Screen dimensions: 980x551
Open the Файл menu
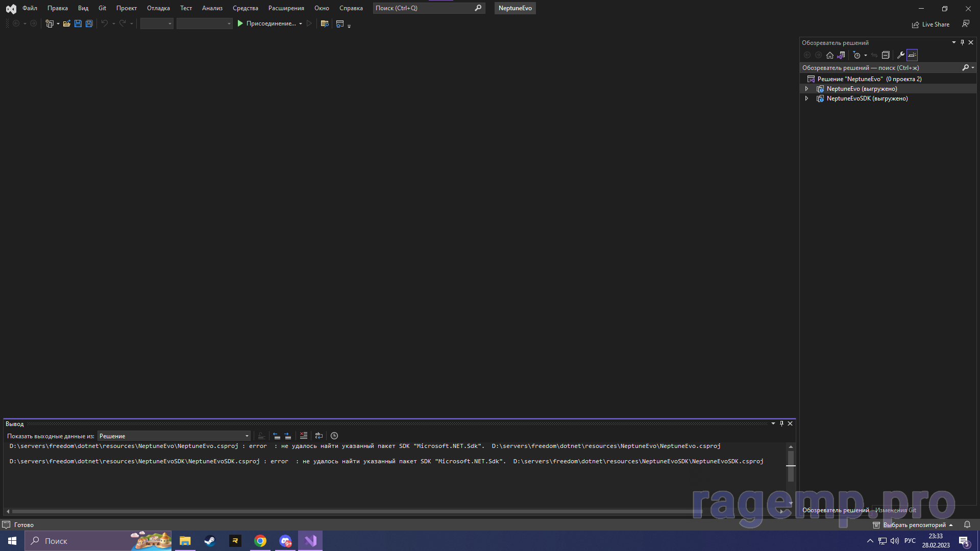tap(30, 8)
